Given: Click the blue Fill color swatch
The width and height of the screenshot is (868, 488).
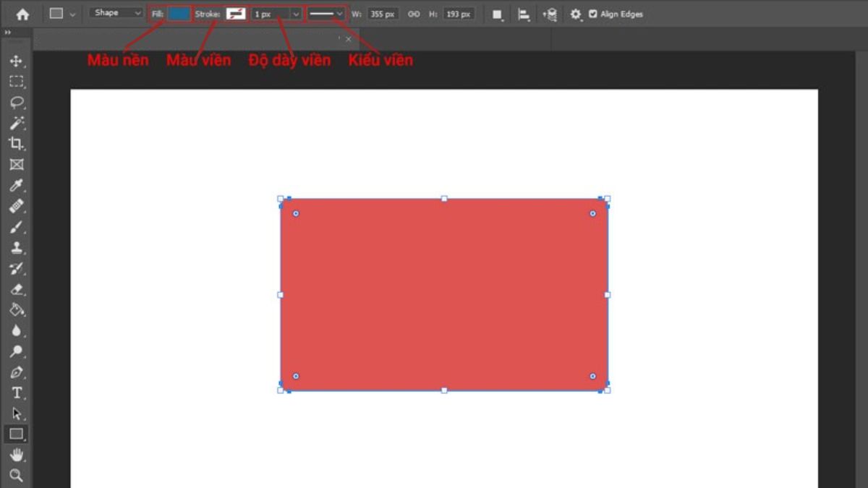Looking at the screenshot, I should pos(179,14).
